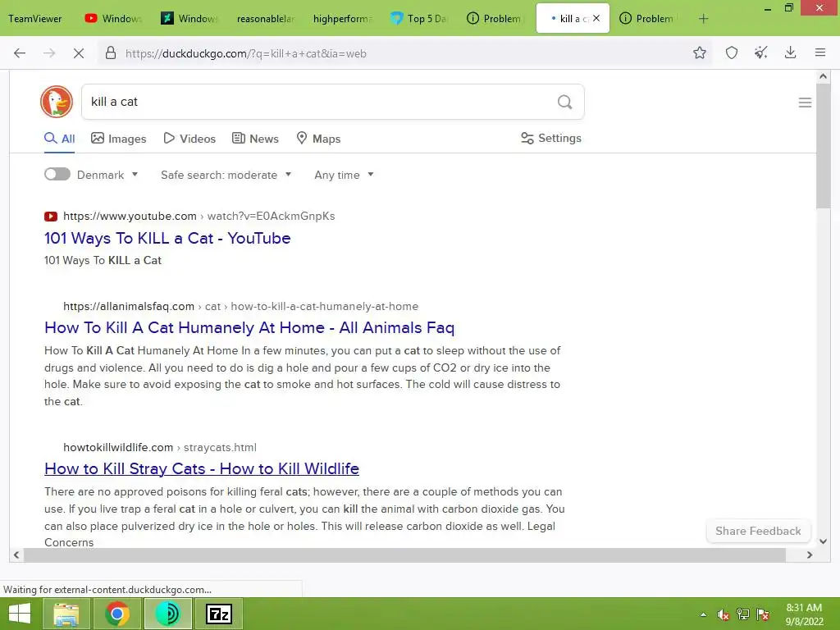840x630 pixels.
Task: Switch to the 'Top 5 Da' tab
Action: tap(421, 19)
